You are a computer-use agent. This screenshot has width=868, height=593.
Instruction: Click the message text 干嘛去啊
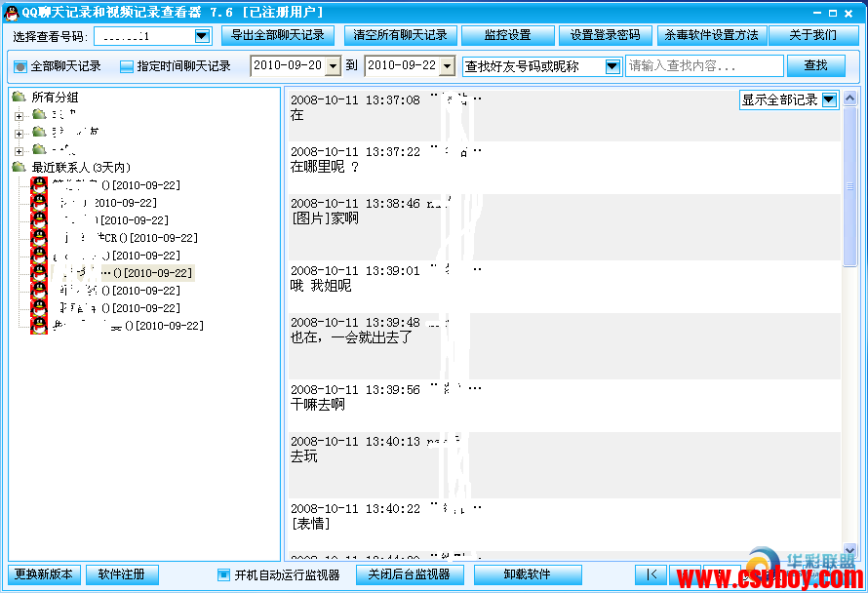click(x=318, y=405)
